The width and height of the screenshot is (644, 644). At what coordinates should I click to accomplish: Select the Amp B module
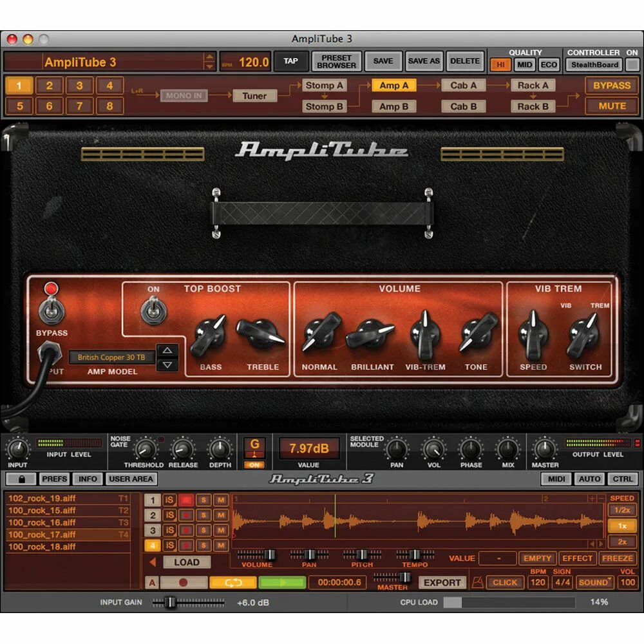click(394, 106)
